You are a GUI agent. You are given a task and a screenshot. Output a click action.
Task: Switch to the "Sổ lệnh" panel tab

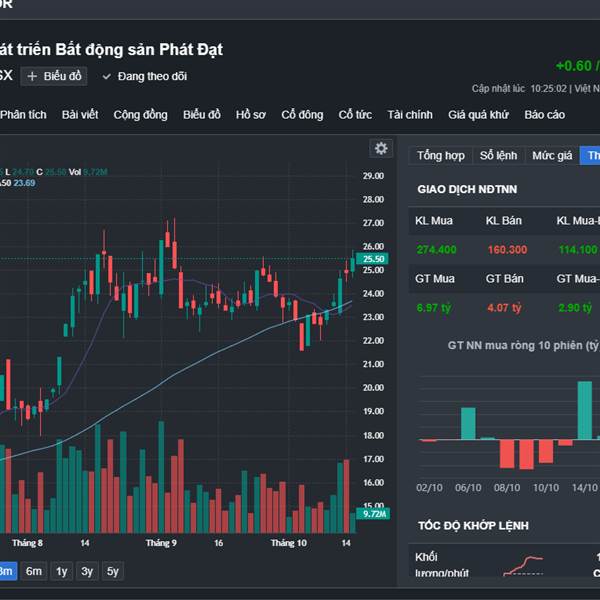498,156
